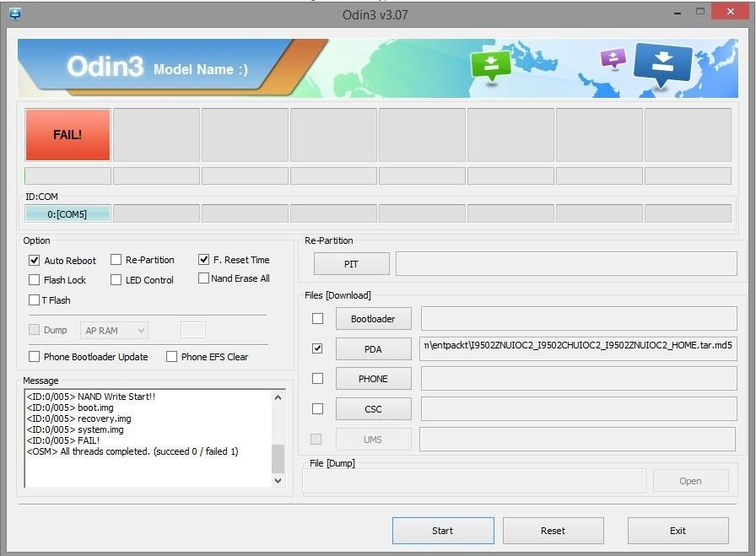Click the PIT file path field
This screenshot has height=556, width=756.
566,264
